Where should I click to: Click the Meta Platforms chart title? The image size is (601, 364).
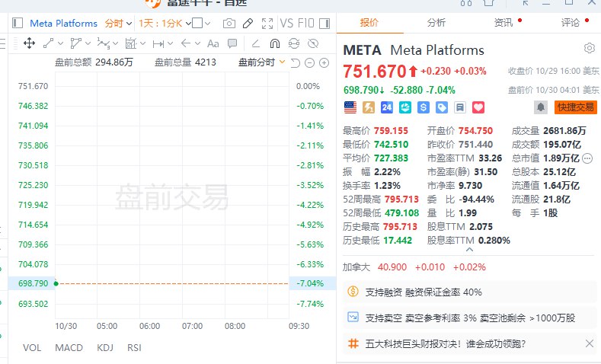(x=64, y=24)
